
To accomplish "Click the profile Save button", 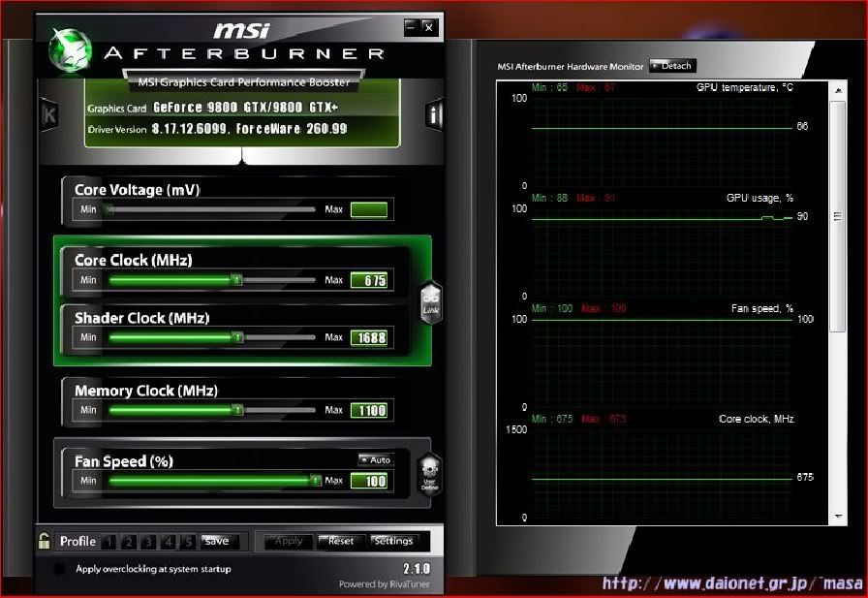I will (x=219, y=542).
